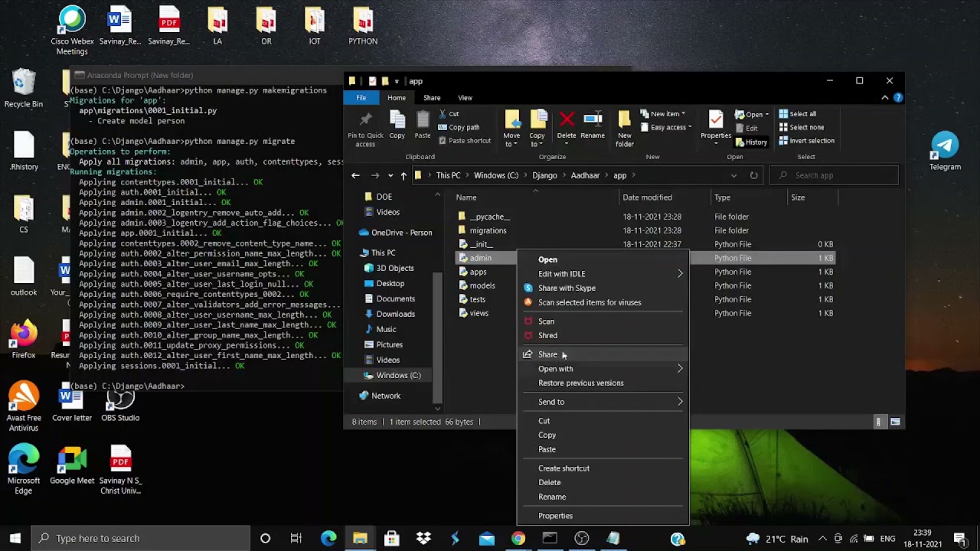Refresh the app folder view
The image size is (980, 551).
click(x=753, y=175)
